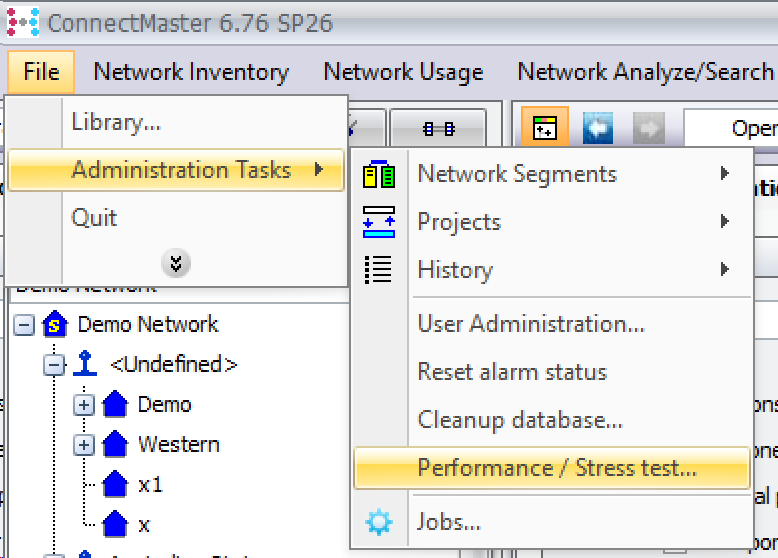The height and width of the screenshot is (558, 778).
Task: Open the Jobs... entry
Action: point(552,522)
